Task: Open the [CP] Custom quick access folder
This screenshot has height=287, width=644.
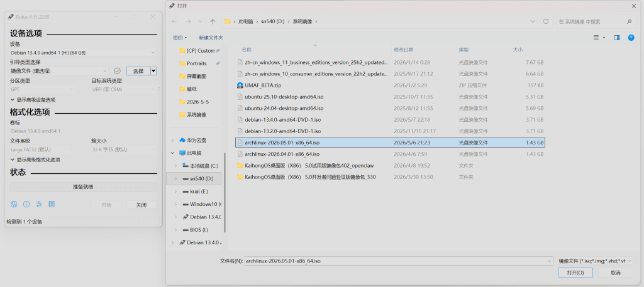Action: [197, 51]
